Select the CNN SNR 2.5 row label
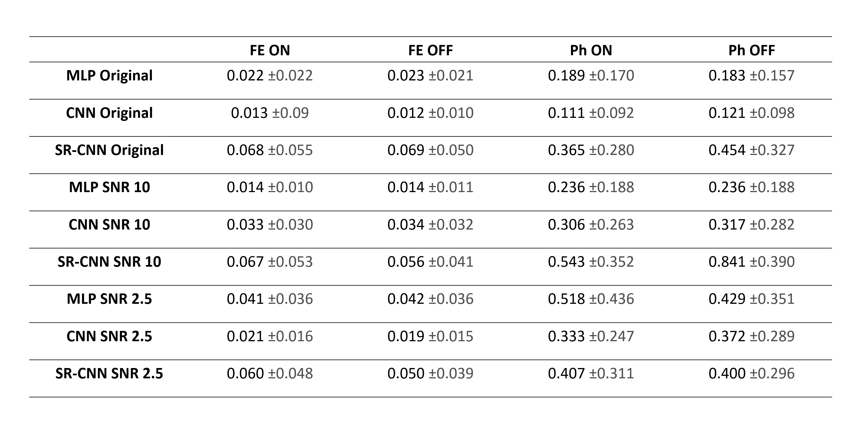Viewport: 868px width, 437px height. (109, 336)
